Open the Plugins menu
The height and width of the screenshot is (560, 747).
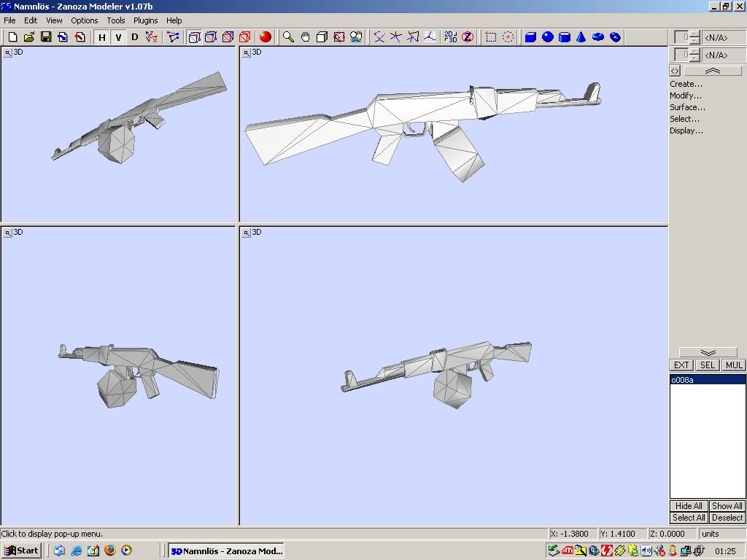tap(145, 20)
